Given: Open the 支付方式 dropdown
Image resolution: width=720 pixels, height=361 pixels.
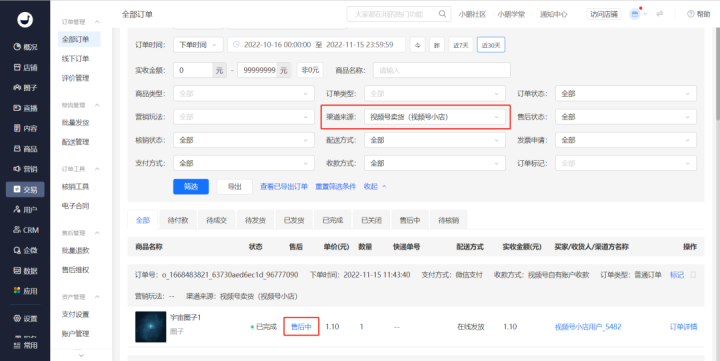Looking at the screenshot, I should pos(244,163).
